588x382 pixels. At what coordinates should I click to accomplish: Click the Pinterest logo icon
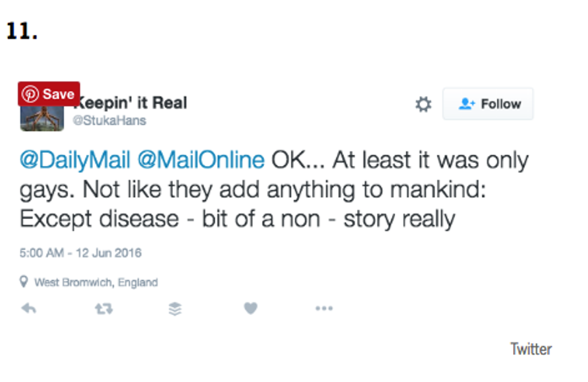point(30,94)
